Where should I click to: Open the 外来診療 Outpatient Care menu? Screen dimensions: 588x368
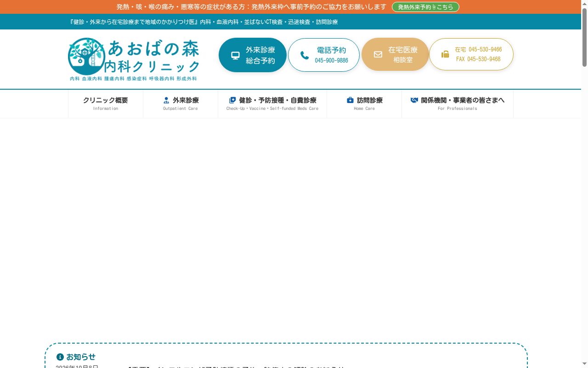tap(181, 103)
